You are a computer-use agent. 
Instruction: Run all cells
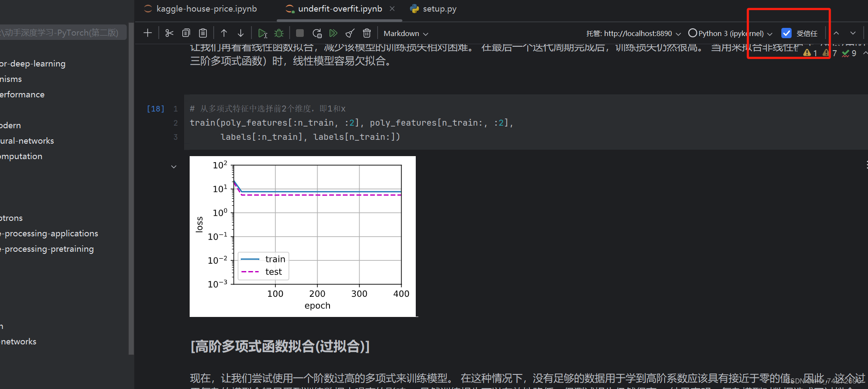pyautogui.click(x=333, y=33)
